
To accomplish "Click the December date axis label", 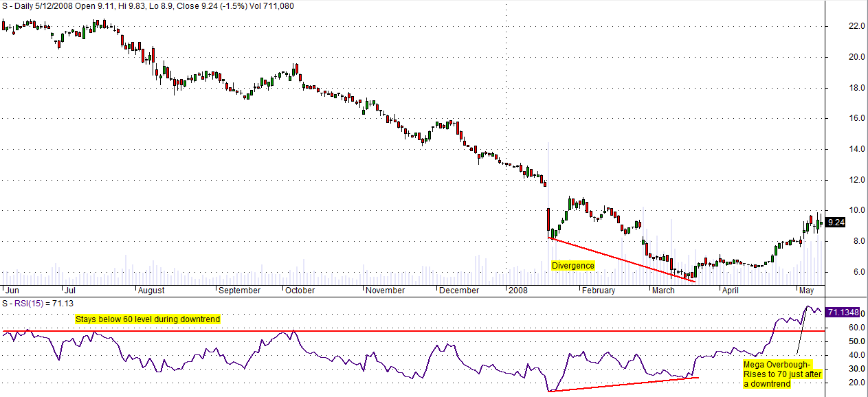I will [459, 290].
